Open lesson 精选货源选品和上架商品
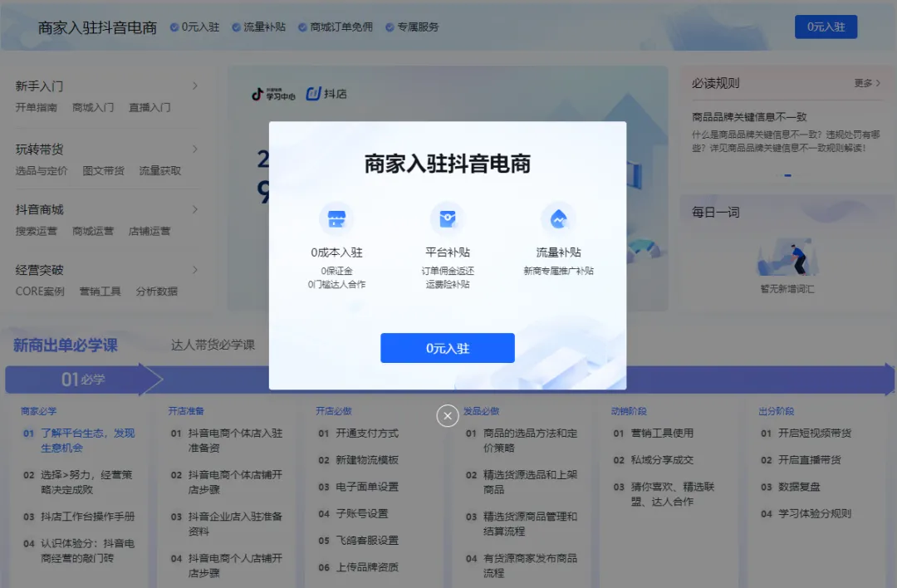This screenshot has width=897, height=588. coord(530,483)
